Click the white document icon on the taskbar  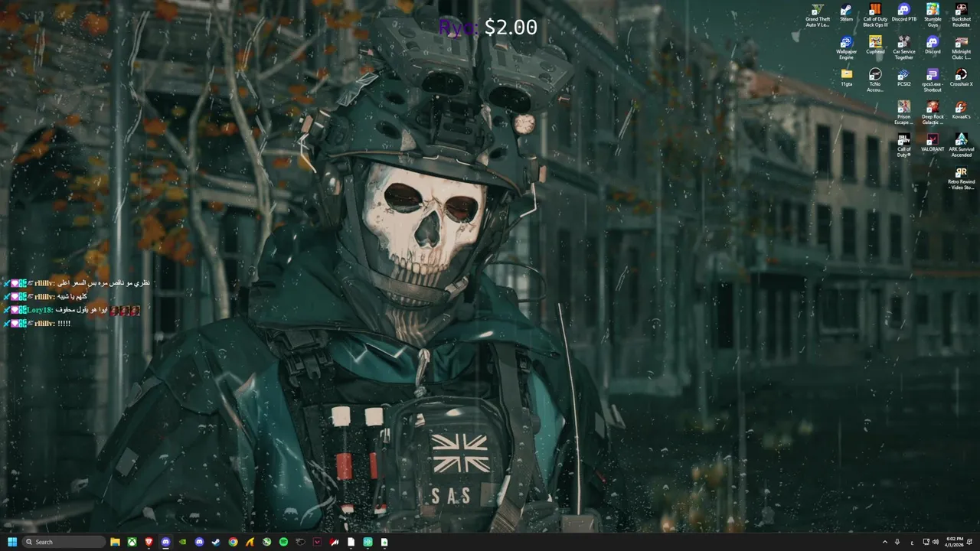[x=351, y=542]
